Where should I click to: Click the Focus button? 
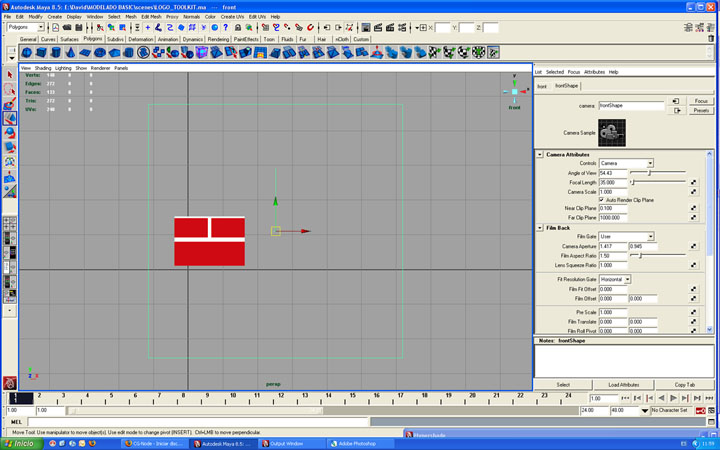pos(701,101)
